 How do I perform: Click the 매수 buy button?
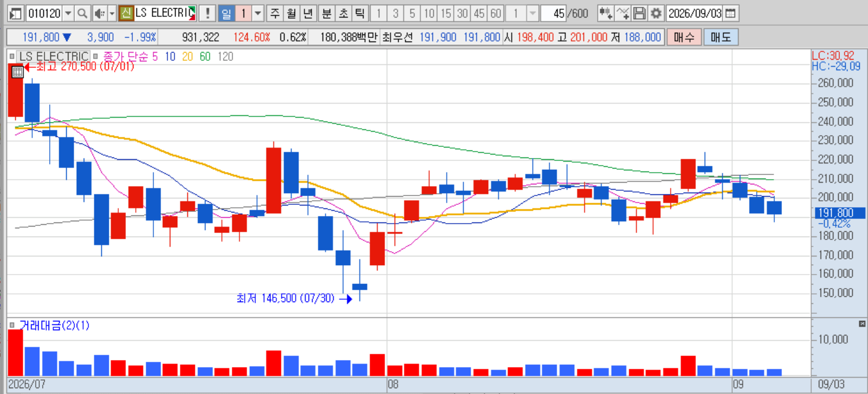click(683, 37)
